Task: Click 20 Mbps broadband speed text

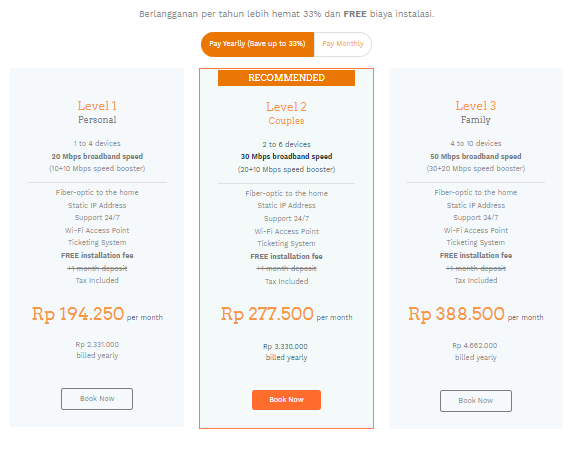Action: pyautogui.click(x=97, y=157)
